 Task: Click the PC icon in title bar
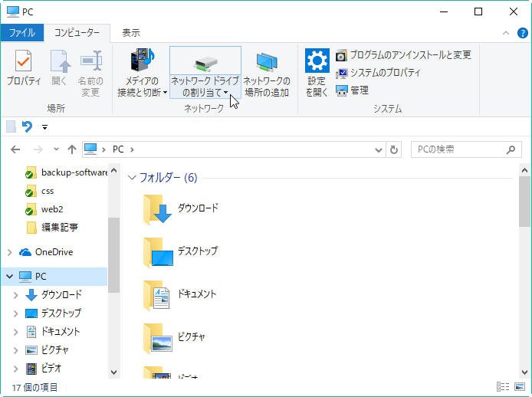12,11
